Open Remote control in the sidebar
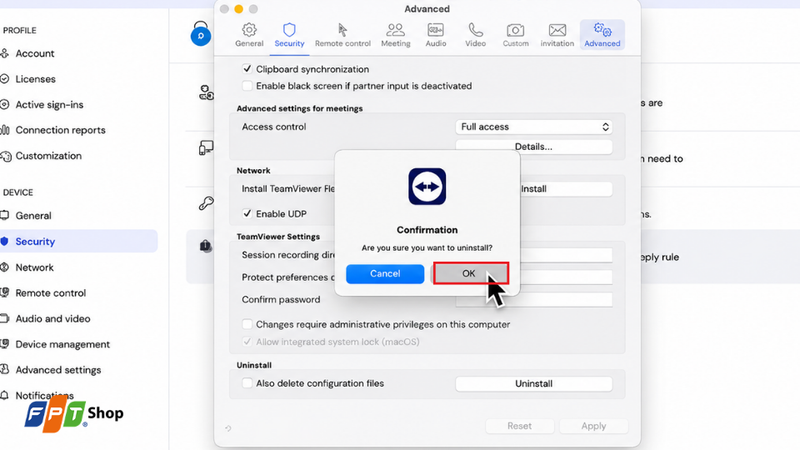The height and width of the screenshot is (450, 800). (x=51, y=293)
